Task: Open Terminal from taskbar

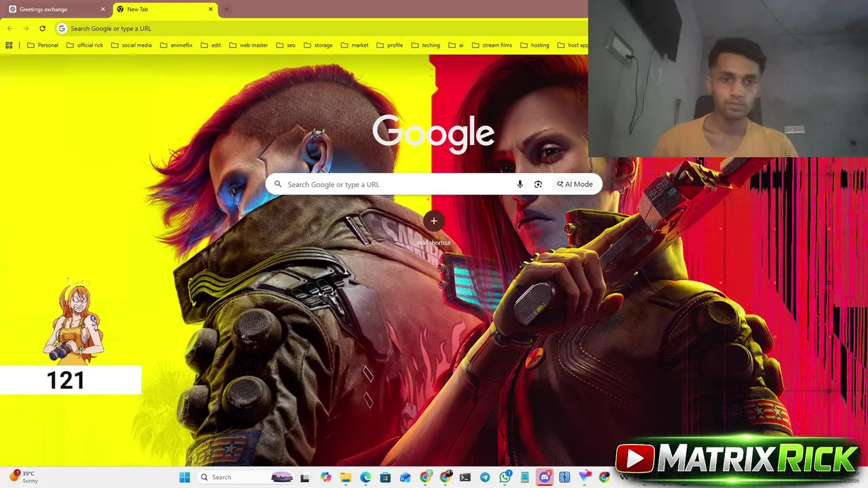Action: [x=465, y=477]
